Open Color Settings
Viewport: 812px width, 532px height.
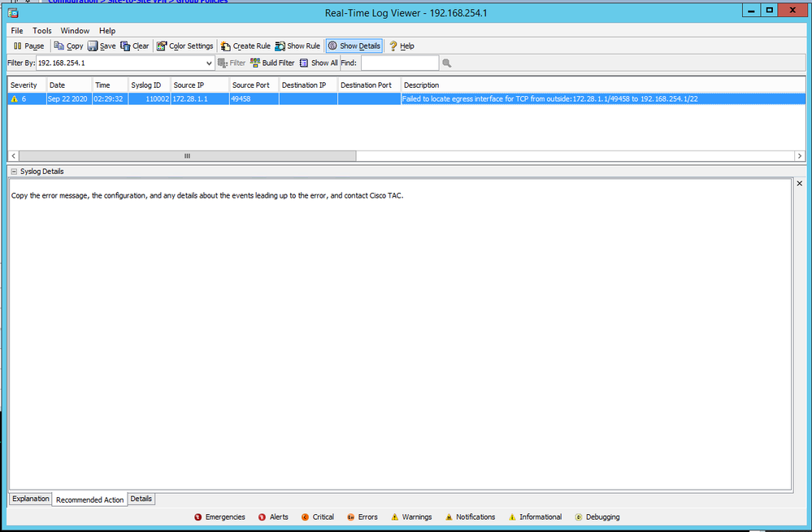click(x=185, y=46)
